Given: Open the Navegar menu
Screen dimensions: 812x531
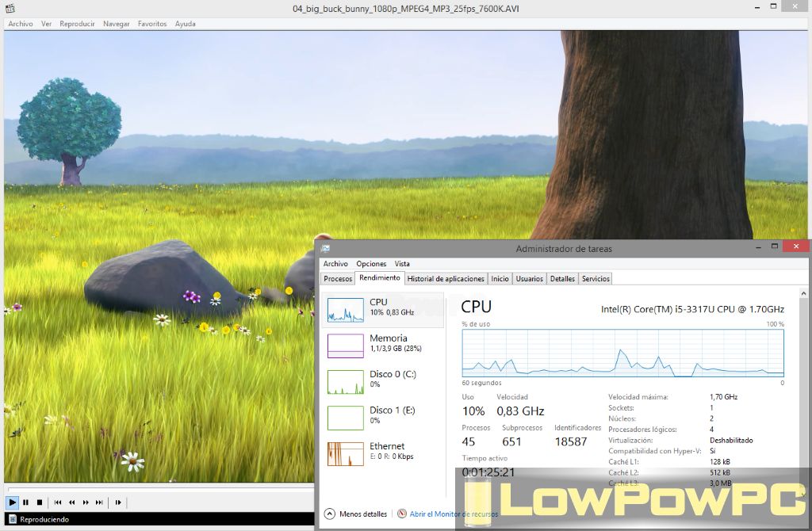Looking at the screenshot, I should [116, 24].
